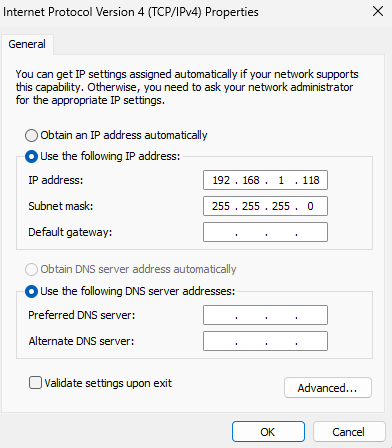Click the 168 octet in IP address
Screen dimensions: 392x448
coord(251,180)
